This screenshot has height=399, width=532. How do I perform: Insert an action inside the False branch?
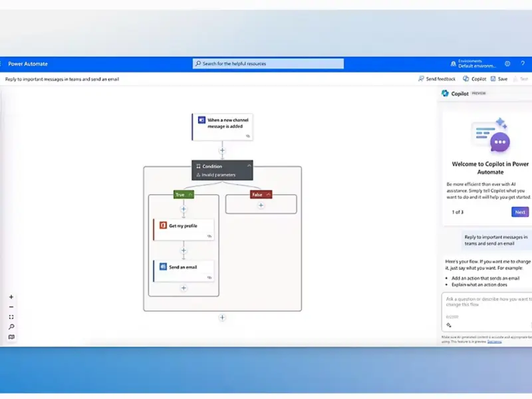coord(261,205)
